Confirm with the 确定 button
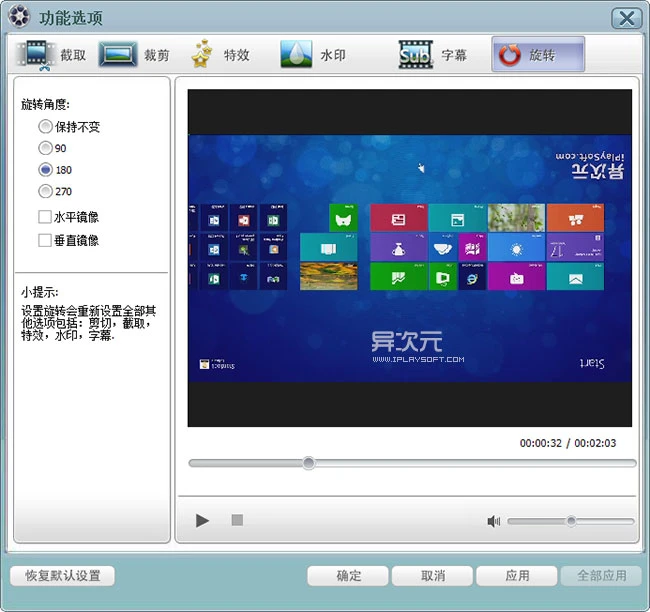Viewport: 650px width, 612px height. point(348,576)
